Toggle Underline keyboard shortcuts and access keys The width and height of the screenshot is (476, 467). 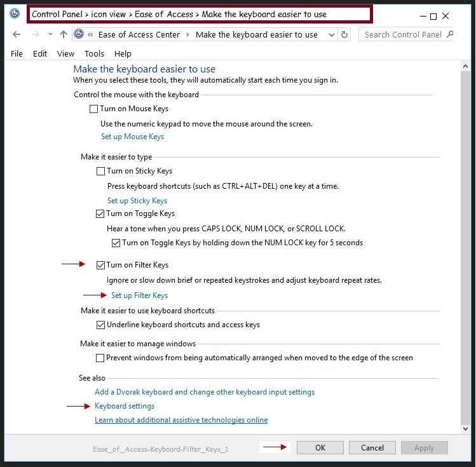[x=101, y=325]
